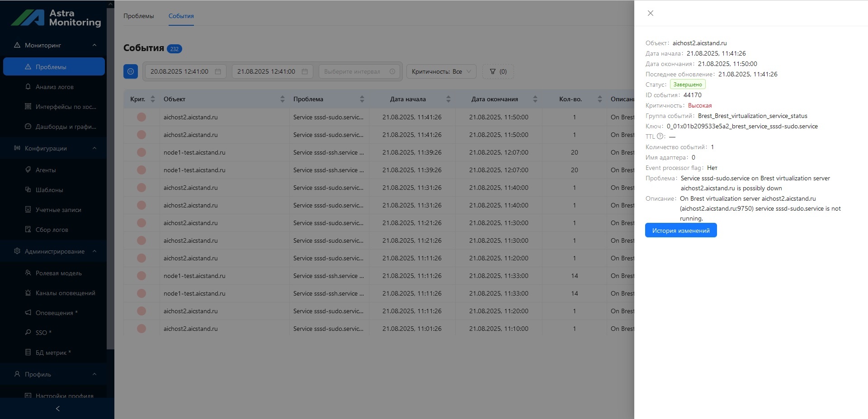Click the sidebar vertical scrollbar

click(x=110, y=176)
